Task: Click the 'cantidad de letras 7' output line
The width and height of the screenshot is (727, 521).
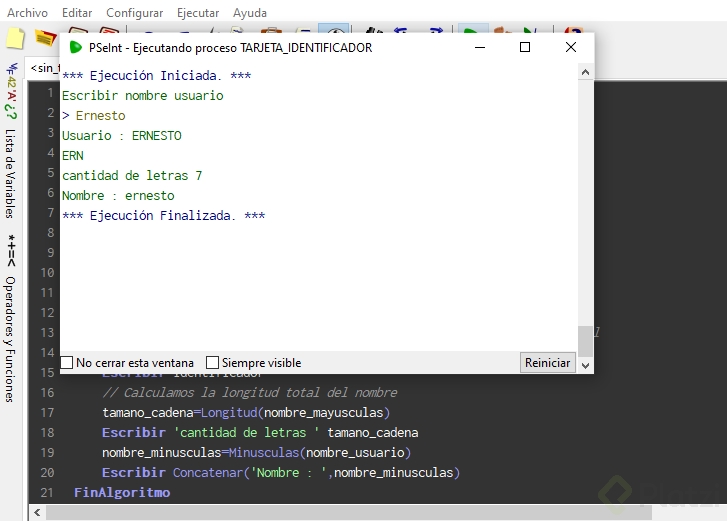Action: tap(132, 176)
